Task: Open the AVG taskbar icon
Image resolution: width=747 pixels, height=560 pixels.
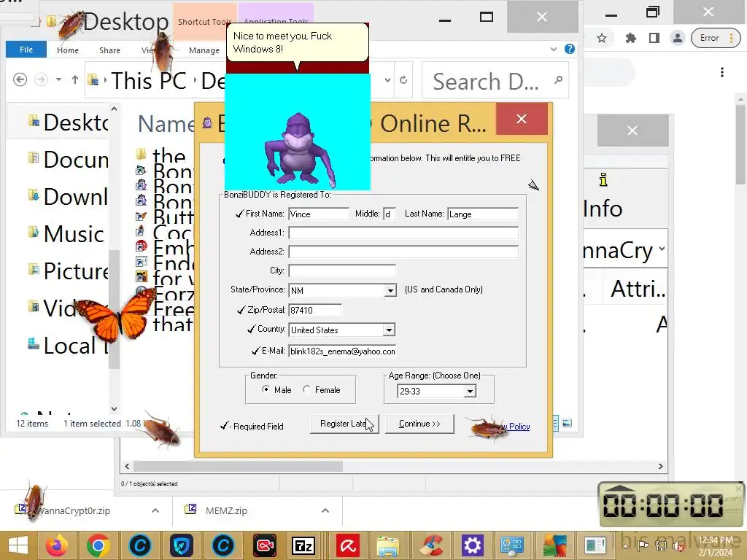Action: click(x=554, y=545)
